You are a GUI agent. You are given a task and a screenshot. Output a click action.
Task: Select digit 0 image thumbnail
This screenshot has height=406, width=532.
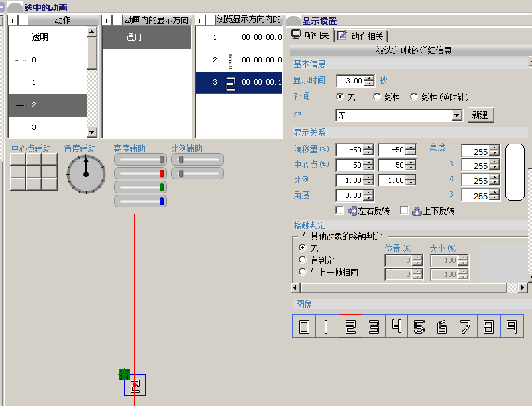click(x=304, y=326)
